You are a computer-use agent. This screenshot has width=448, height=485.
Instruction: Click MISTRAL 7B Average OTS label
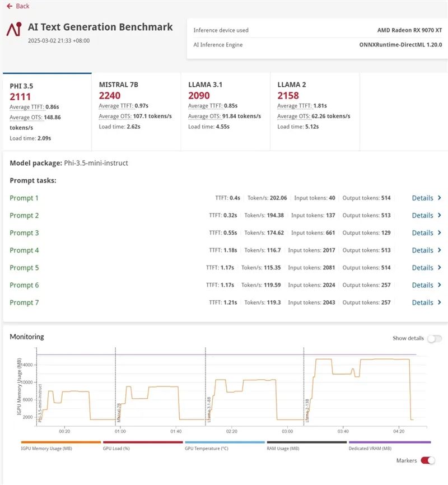click(115, 116)
